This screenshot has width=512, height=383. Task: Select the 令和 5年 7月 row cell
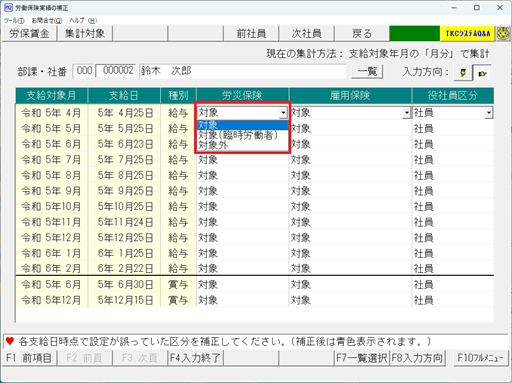click(x=51, y=160)
